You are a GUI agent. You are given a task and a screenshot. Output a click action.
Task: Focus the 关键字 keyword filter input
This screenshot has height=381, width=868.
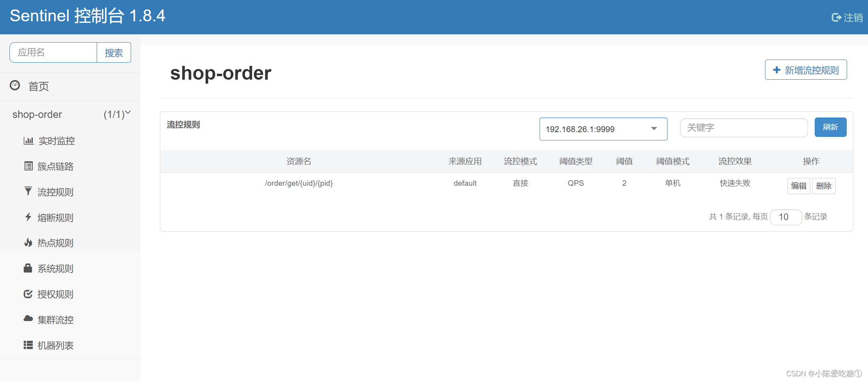coord(744,128)
